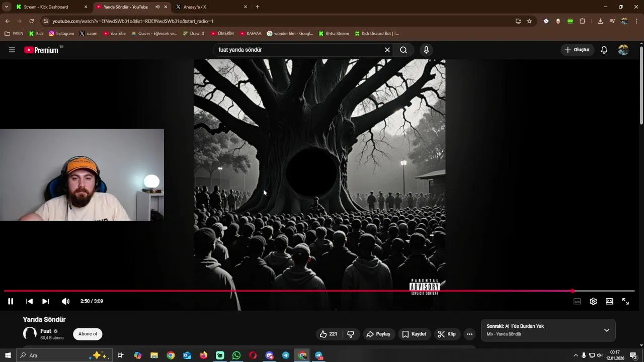Show hidden system tray icons chevron
Screen dimensions: 644x362
[576, 355]
